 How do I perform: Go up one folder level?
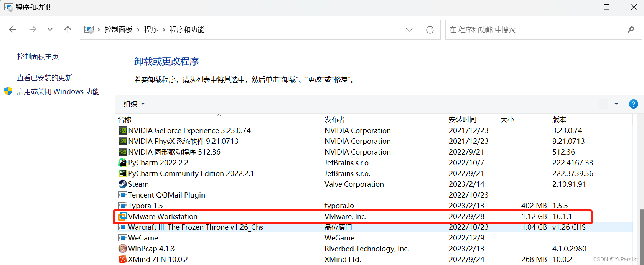[x=68, y=30]
